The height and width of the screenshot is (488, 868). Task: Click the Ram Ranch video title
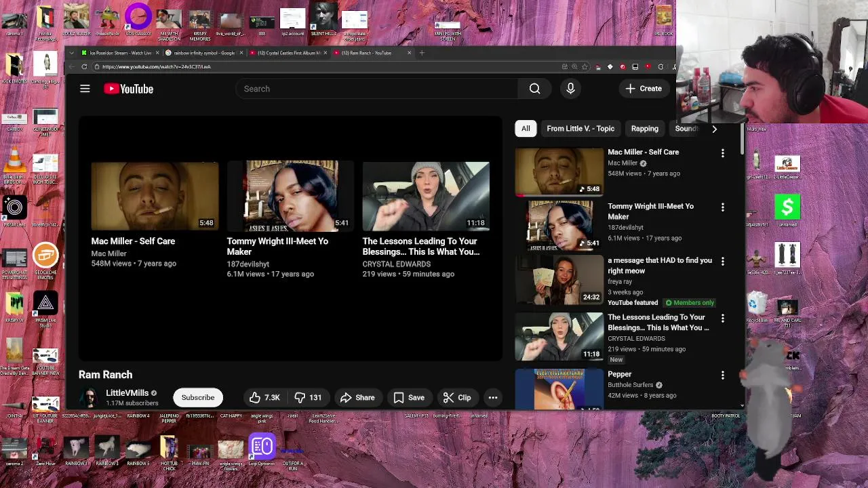[106, 375]
